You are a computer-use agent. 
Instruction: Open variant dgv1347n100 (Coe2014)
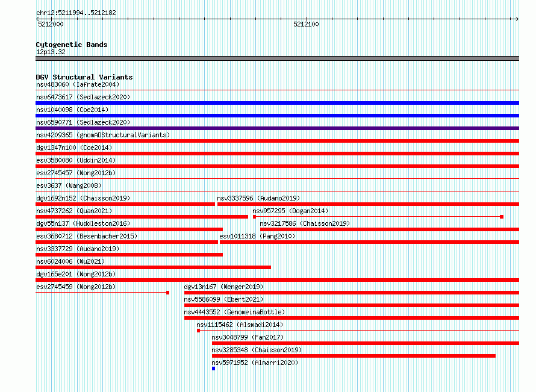[74, 148]
